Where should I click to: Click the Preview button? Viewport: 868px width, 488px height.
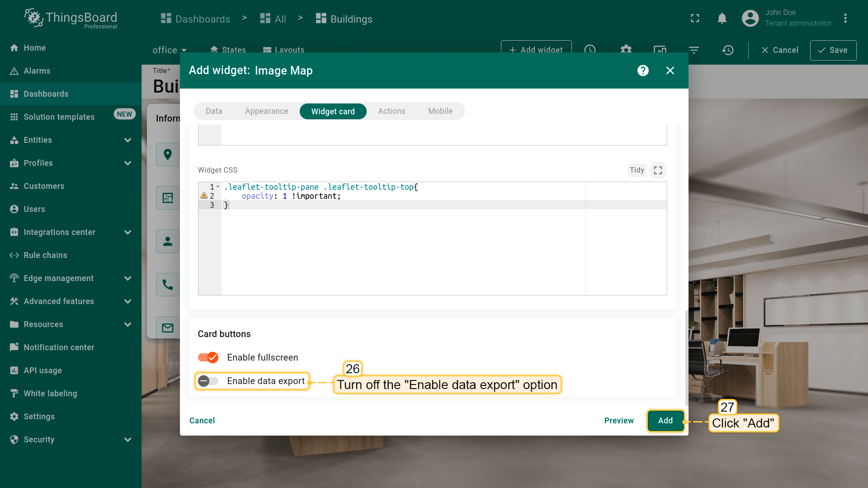618,421
